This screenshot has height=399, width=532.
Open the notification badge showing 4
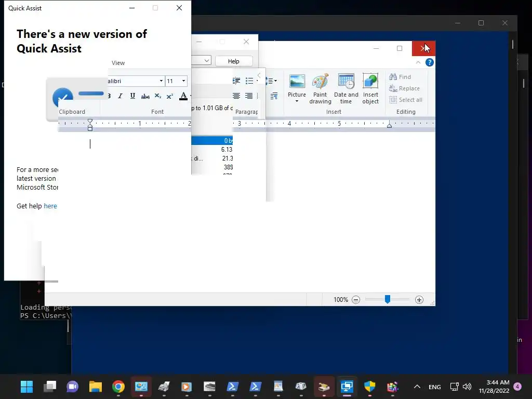(x=517, y=387)
